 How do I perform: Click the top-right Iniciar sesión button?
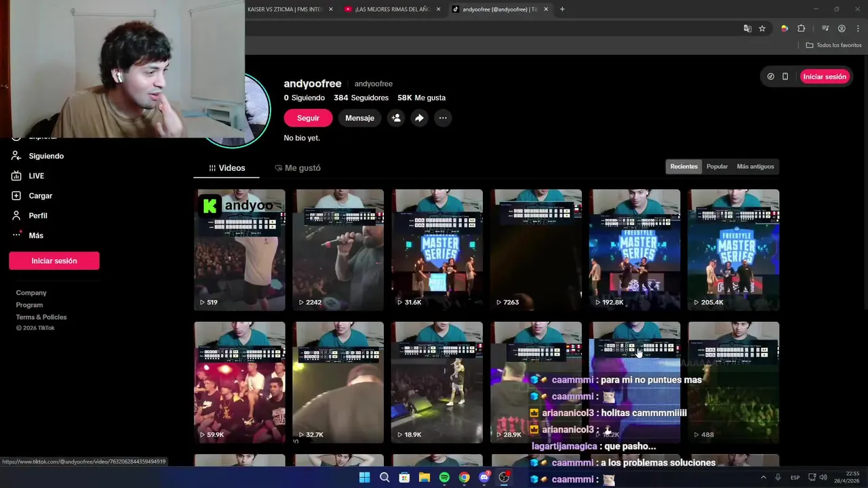click(825, 77)
